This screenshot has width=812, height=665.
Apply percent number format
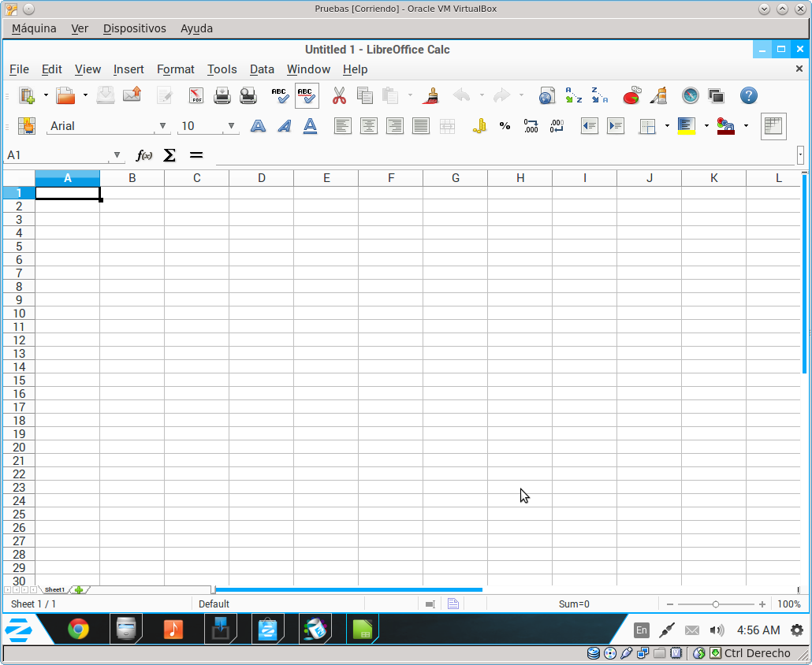[505, 126]
